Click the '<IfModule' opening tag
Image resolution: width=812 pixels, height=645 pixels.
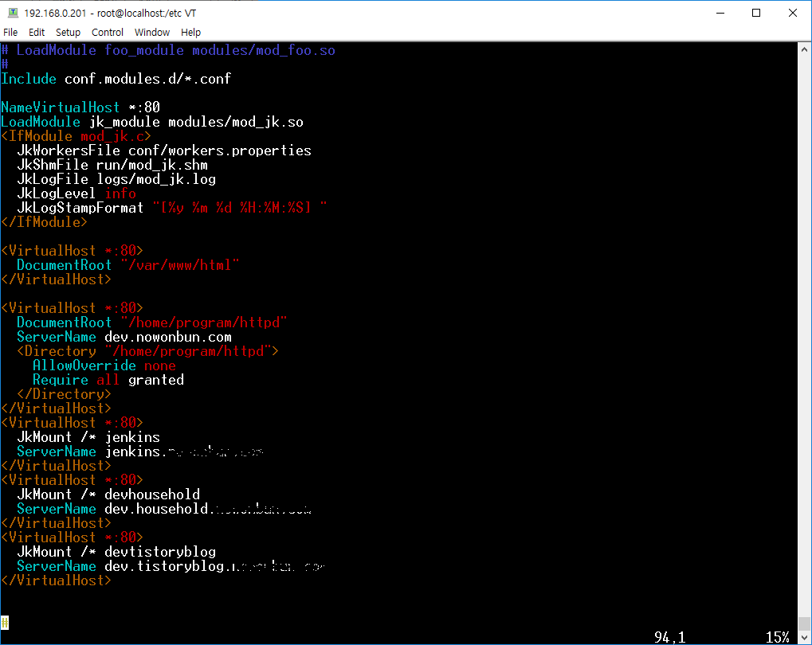(37, 136)
